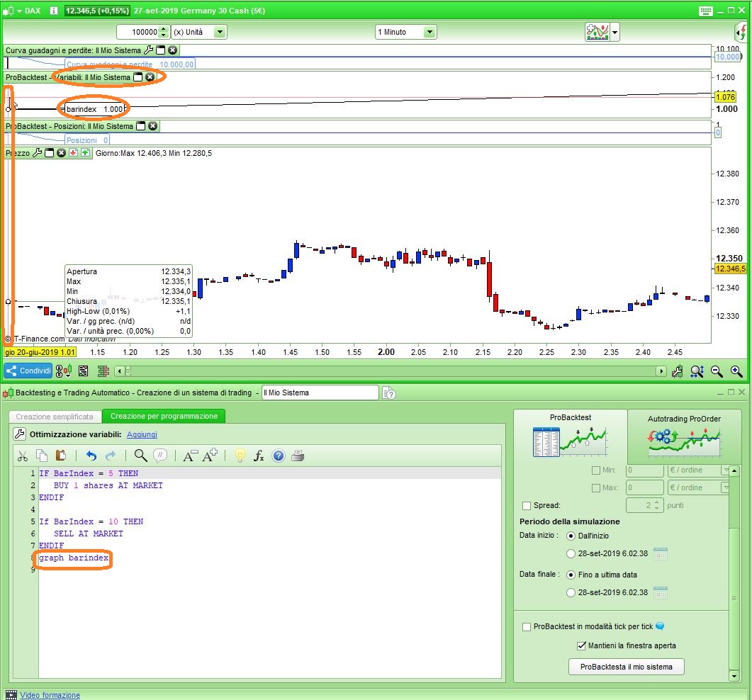The height and width of the screenshot is (700, 752).
Task: Click the instrument info icon beside DAX
Action: 54,11
